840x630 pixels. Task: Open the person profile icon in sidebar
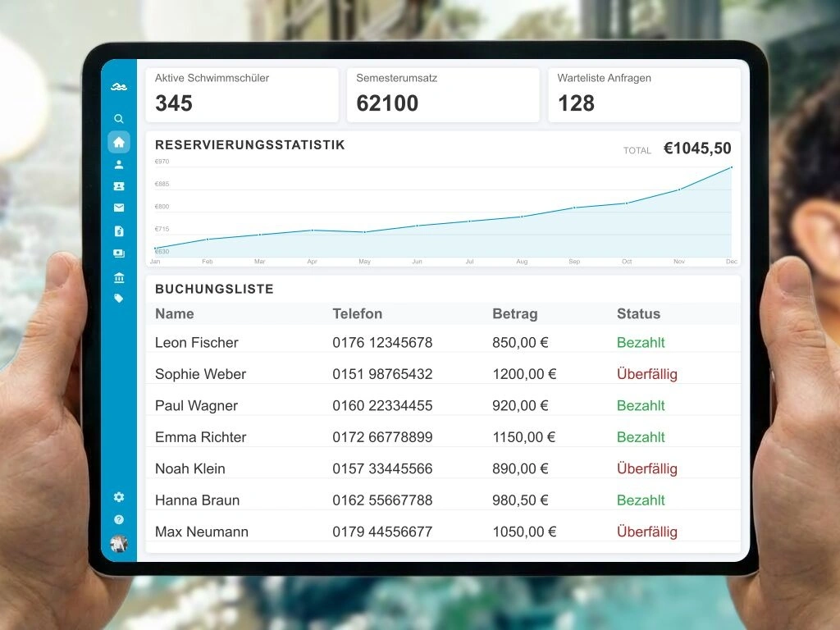click(119, 164)
